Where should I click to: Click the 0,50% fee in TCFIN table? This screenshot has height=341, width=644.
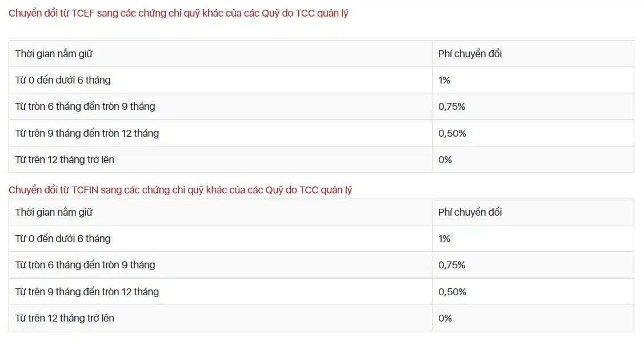(x=452, y=292)
